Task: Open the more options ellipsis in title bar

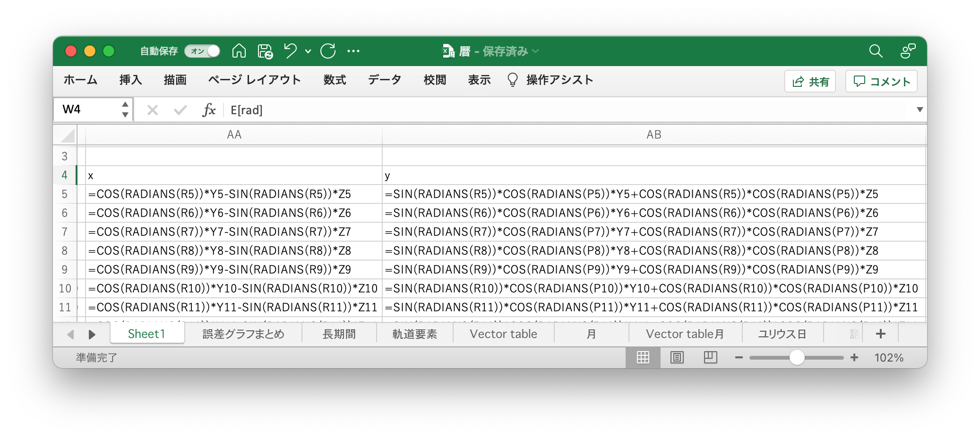Action: click(353, 51)
